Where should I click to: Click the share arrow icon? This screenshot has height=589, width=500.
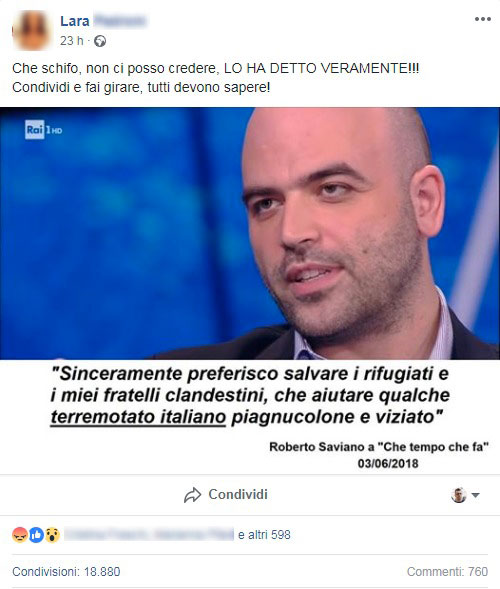click(x=192, y=495)
